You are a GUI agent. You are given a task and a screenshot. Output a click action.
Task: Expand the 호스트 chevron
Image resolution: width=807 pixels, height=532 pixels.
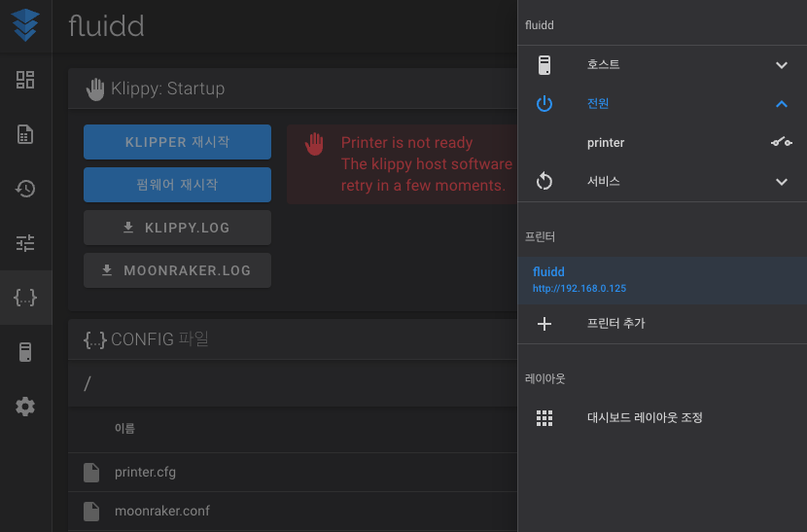pos(782,65)
